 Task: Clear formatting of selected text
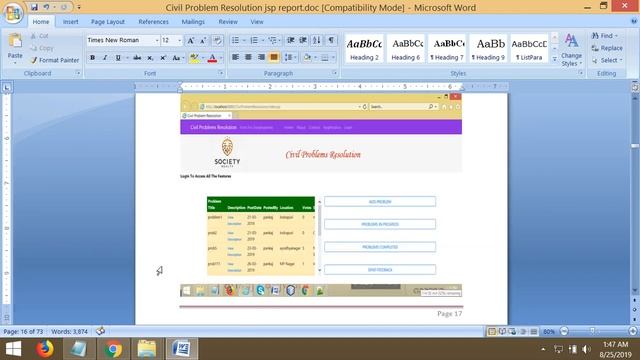pyautogui.click(x=218, y=40)
